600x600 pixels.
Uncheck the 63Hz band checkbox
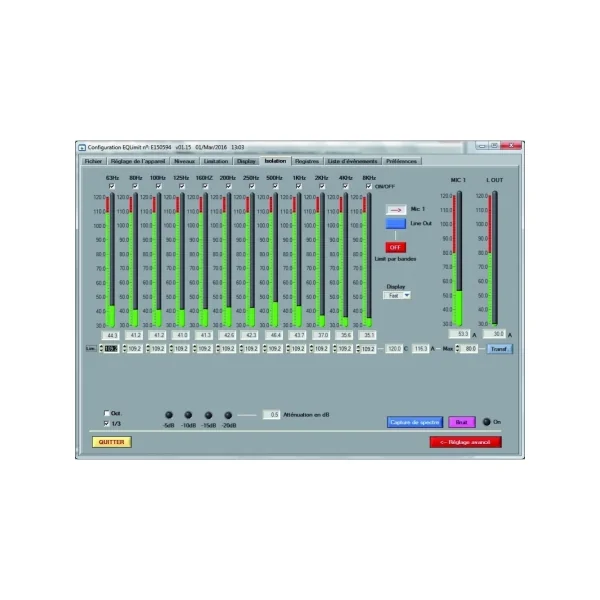click(x=112, y=186)
